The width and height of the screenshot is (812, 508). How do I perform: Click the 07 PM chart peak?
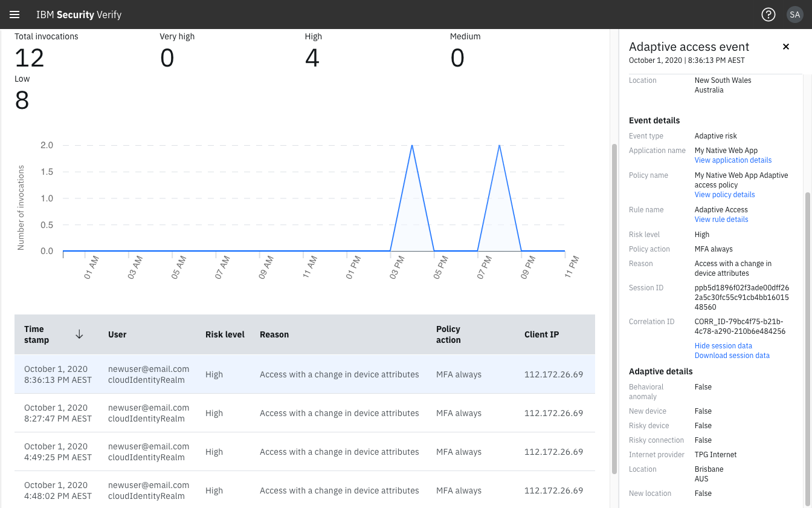tap(500, 146)
